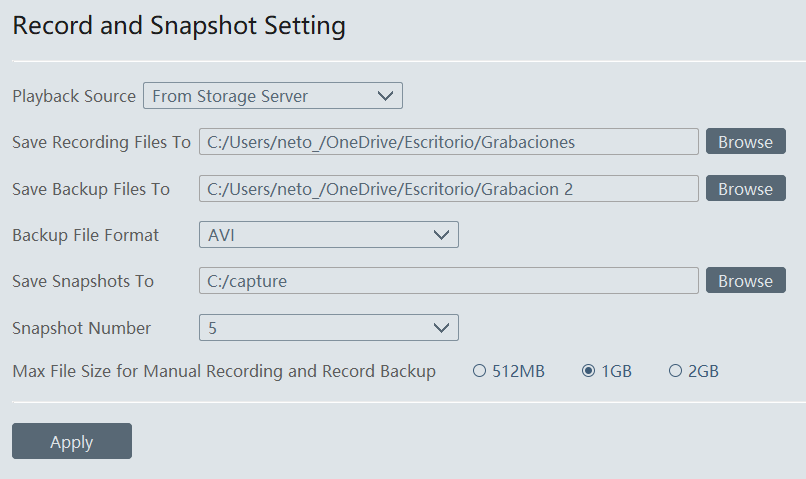806x479 pixels.
Task: Click the Save Snapshots To label
Action: click(83, 281)
